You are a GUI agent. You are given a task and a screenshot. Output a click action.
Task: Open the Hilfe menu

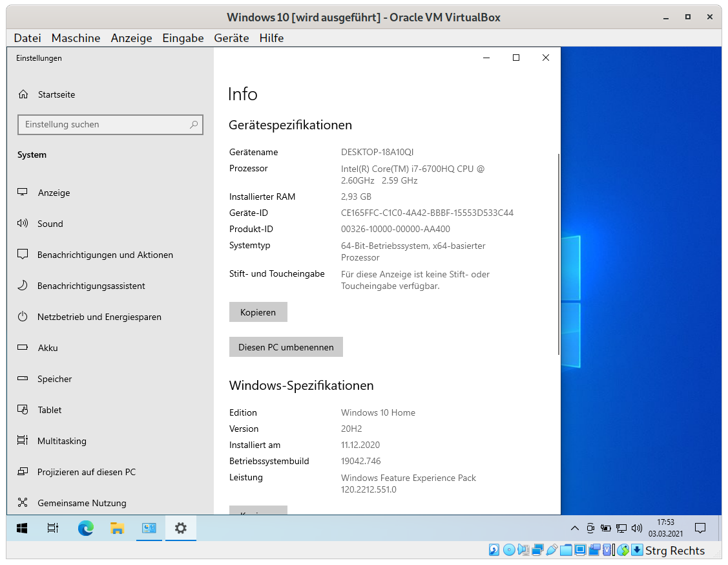point(271,38)
